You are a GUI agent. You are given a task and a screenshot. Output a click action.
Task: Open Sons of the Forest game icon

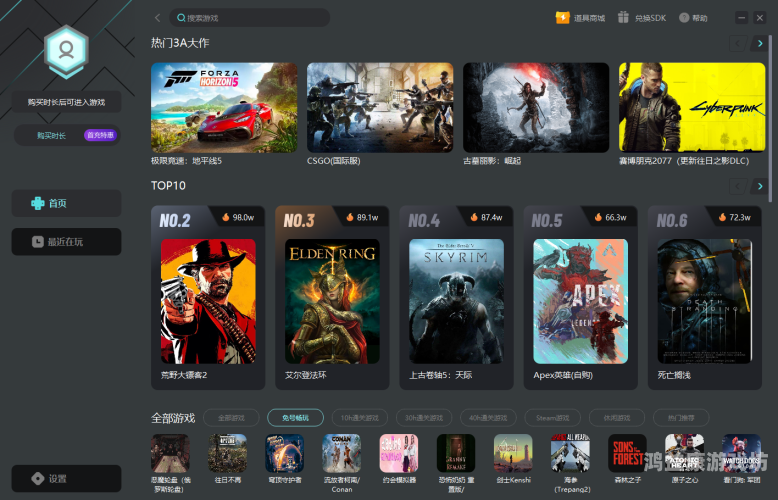point(627,453)
